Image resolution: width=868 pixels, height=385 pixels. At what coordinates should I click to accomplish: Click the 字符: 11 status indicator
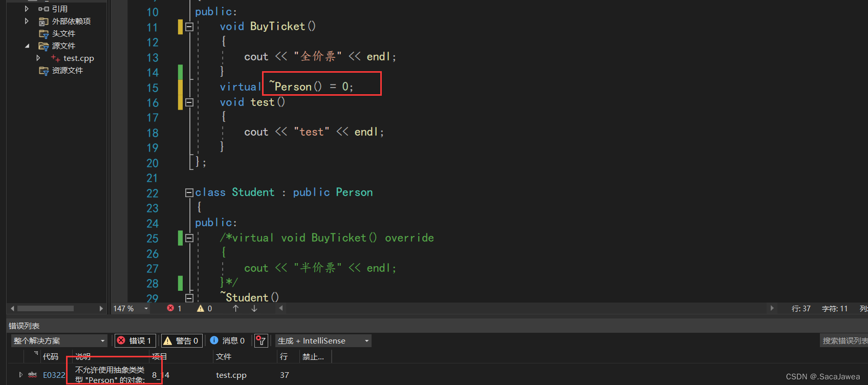click(835, 309)
